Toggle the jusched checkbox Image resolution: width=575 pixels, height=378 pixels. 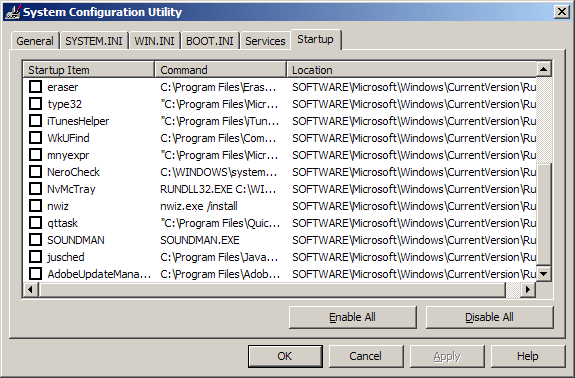(x=36, y=257)
